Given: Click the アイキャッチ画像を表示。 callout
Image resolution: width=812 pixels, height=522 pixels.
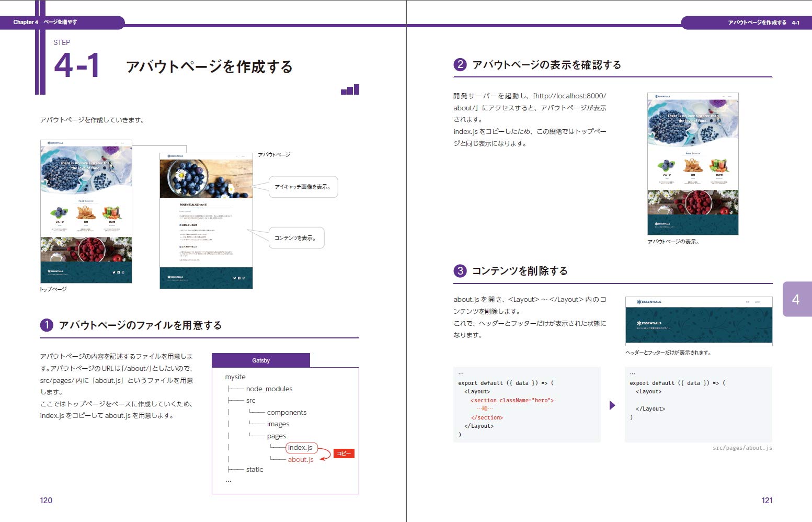Looking at the screenshot, I should coord(303,187).
